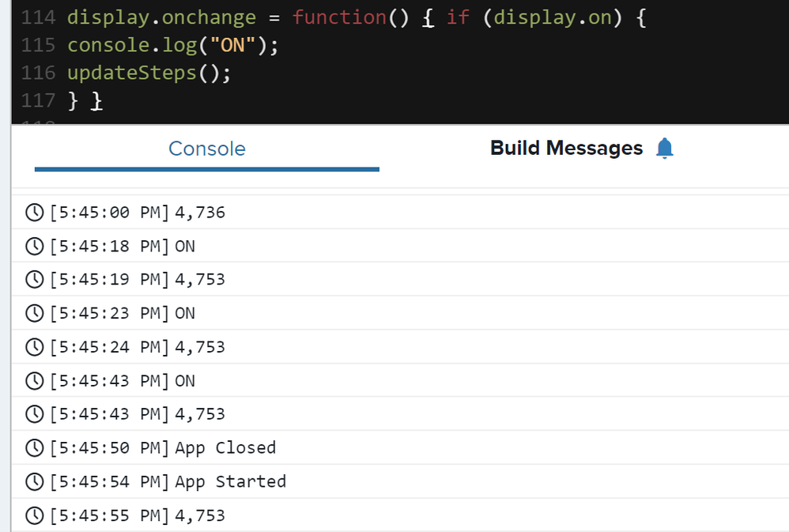This screenshot has width=789, height=532.
Task: Select the 4,736 console log entry
Action: pos(400,213)
